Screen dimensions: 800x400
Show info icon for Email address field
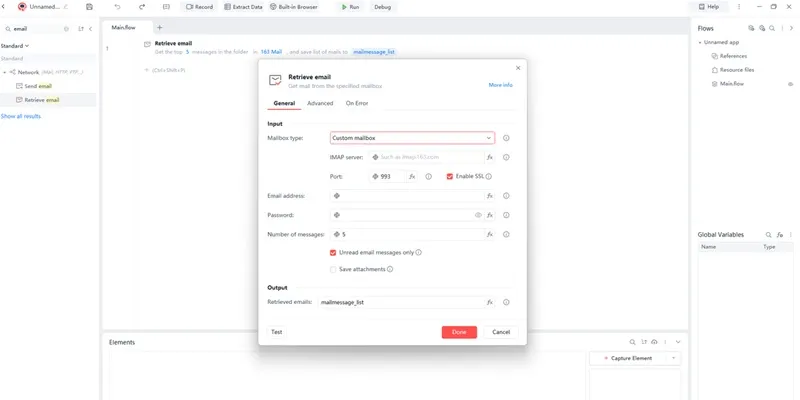tap(506, 196)
